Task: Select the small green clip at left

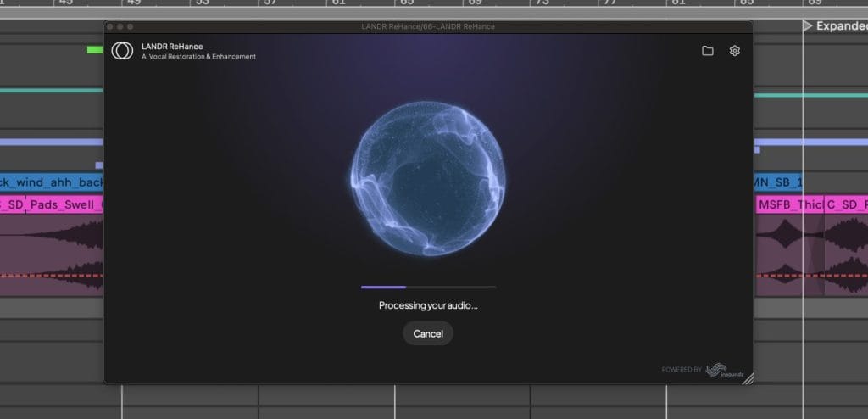Action: pos(95,50)
